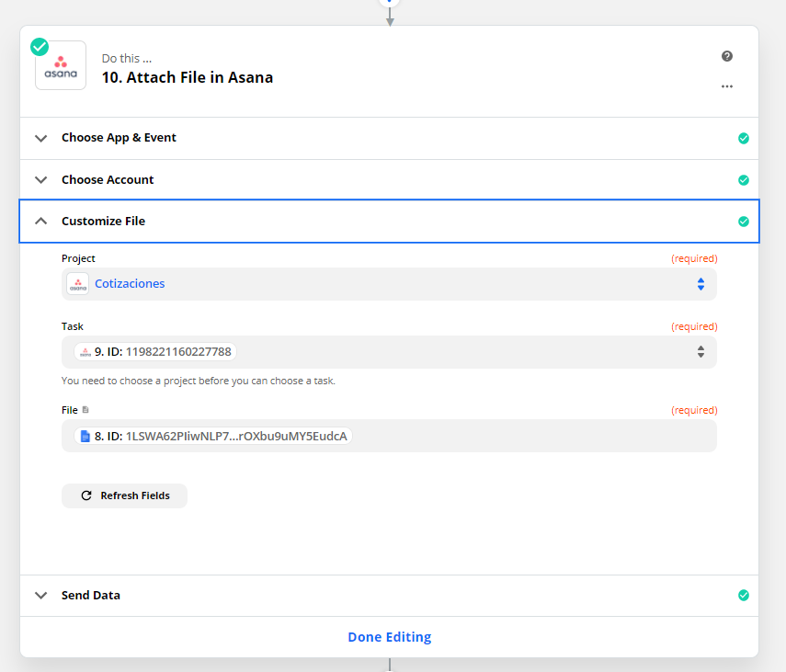Click the refresh arrow icon
Image resolution: width=786 pixels, height=672 pixels.
click(x=86, y=495)
